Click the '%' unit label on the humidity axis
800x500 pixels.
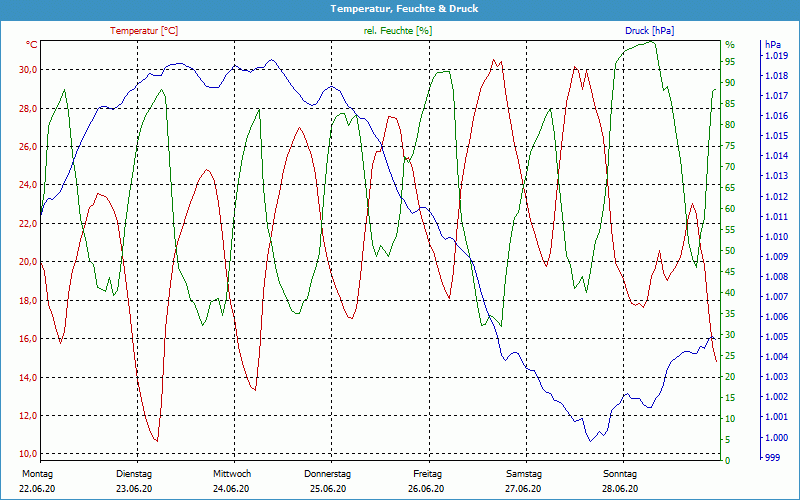(x=730, y=45)
